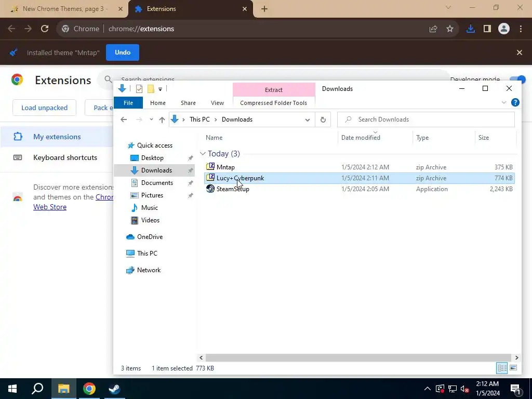Switch to the View ribbon tab
The width and height of the screenshot is (532, 399).
217,103
